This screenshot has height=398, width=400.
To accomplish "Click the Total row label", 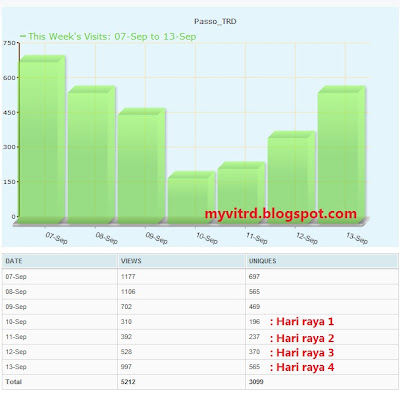I will click(x=13, y=382).
